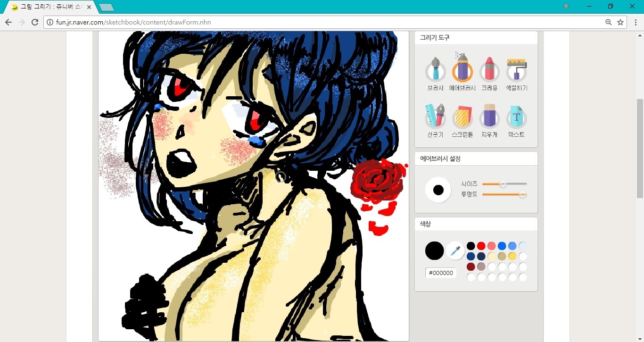Viewport: 644px width, 342px height.
Task: Open the 스크린톤 screentone tool
Action: point(462,118)
